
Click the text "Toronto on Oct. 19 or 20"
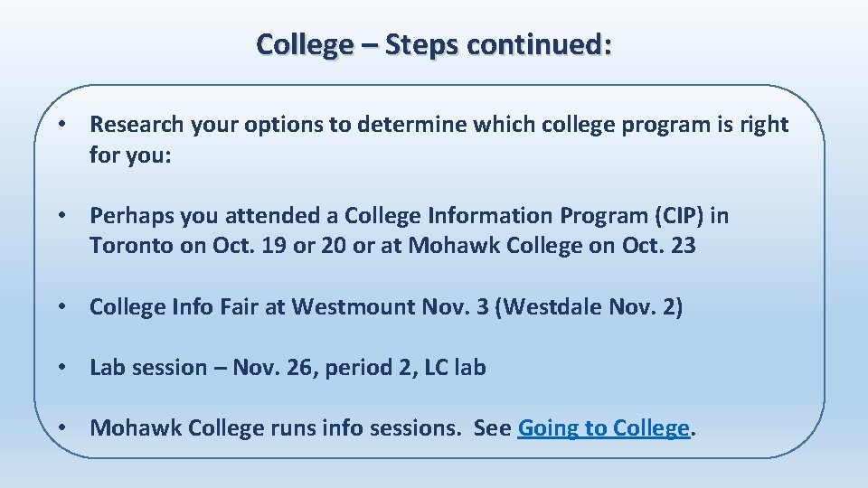[218, 246]
